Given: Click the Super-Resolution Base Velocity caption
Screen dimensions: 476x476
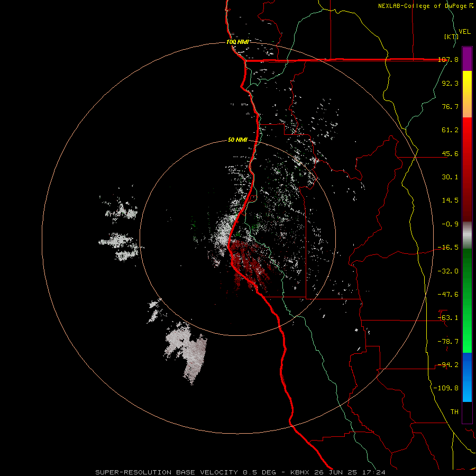Looking at the screenshot, I should [x=241, y=472].
